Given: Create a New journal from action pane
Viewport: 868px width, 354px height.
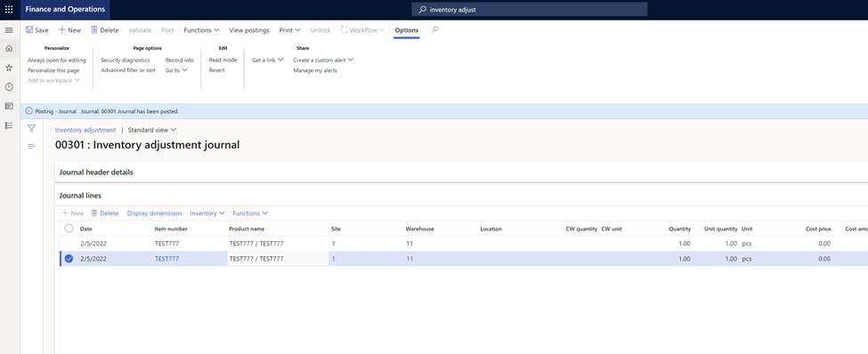Looking at the screenshot, I should (69, 30).
